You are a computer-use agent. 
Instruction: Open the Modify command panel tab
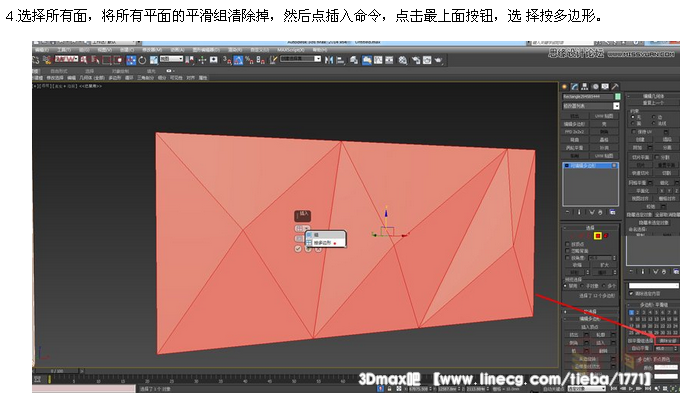[575, 87]
